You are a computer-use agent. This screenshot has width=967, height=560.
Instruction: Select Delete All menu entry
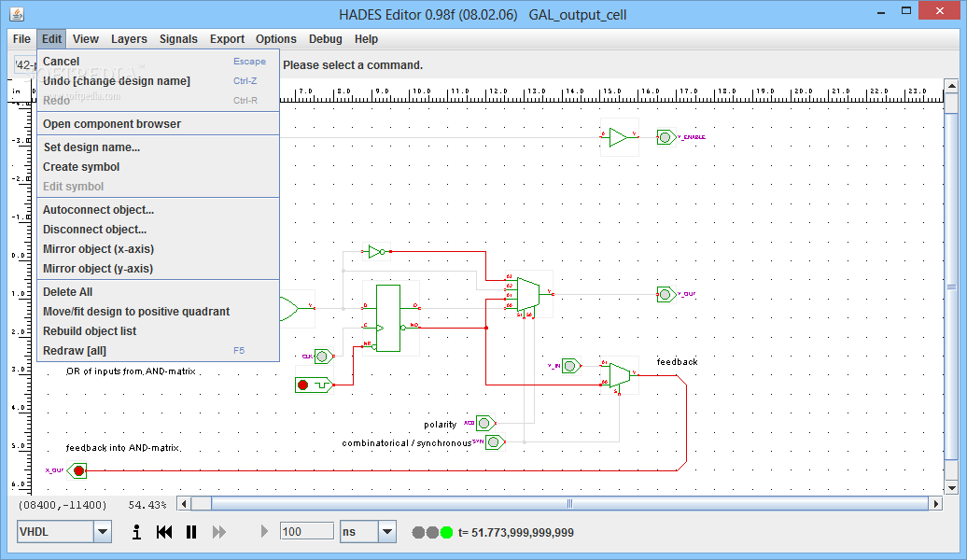[158, 292]
